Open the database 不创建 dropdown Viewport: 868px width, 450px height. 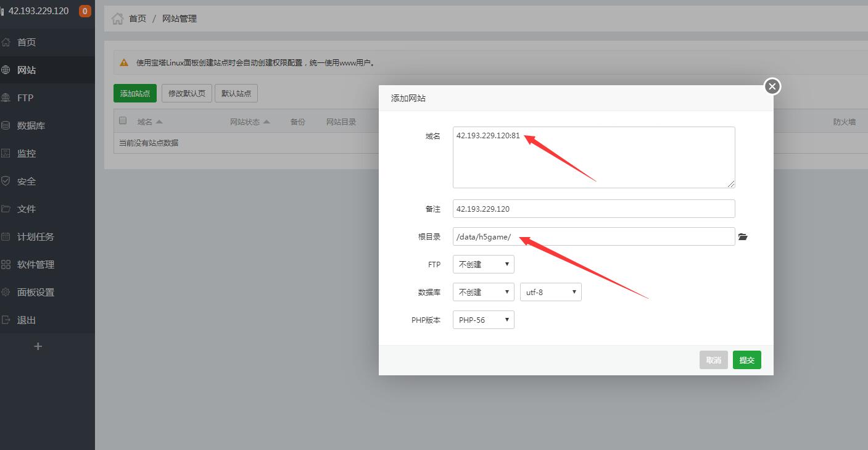483,292
